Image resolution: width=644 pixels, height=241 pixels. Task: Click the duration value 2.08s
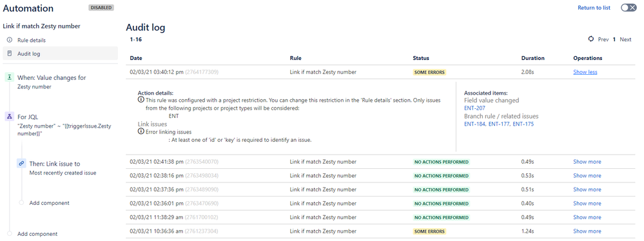click(528, 72)
